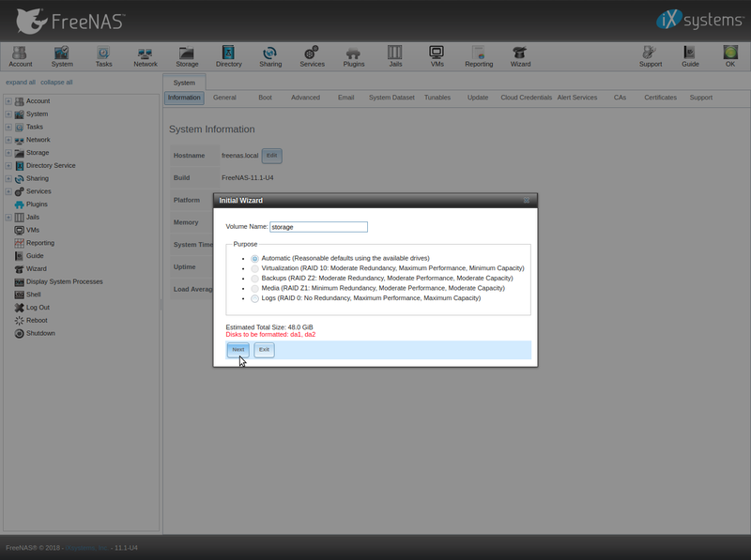
Task: Switch to the Certificates tab
Action: pos(660,98)
